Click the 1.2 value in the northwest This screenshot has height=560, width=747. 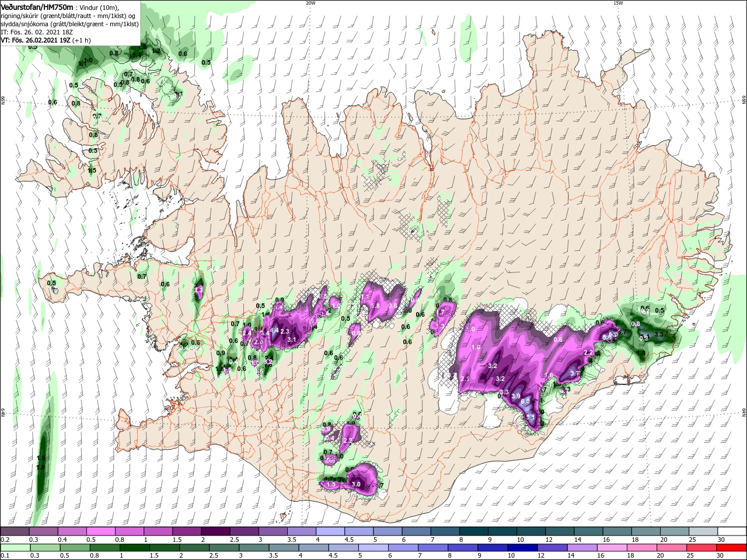point(156,51)
